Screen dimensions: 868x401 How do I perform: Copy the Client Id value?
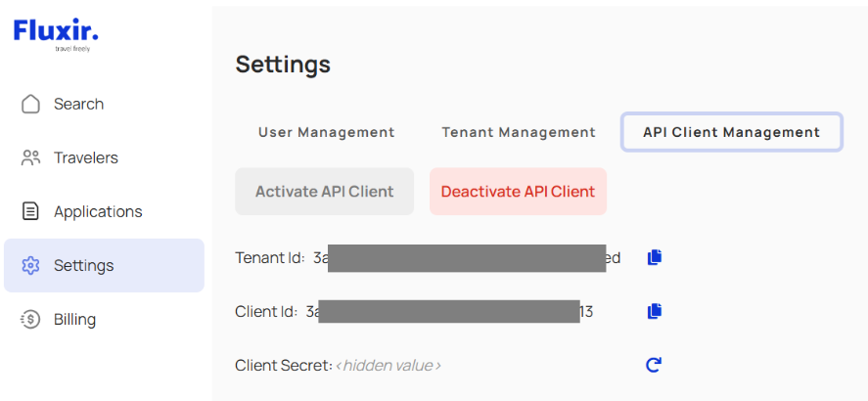point(655,311)
